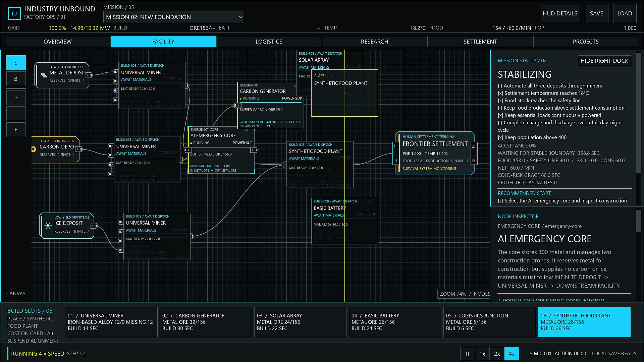Click output port of ice-fed Universal Miner

point(192,236)
